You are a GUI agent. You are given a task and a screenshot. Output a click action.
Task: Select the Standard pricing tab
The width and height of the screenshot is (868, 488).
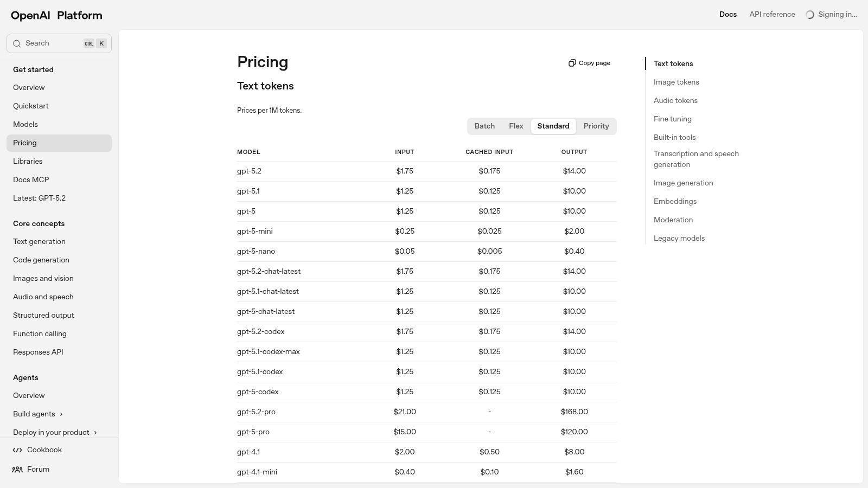[553, 126]
